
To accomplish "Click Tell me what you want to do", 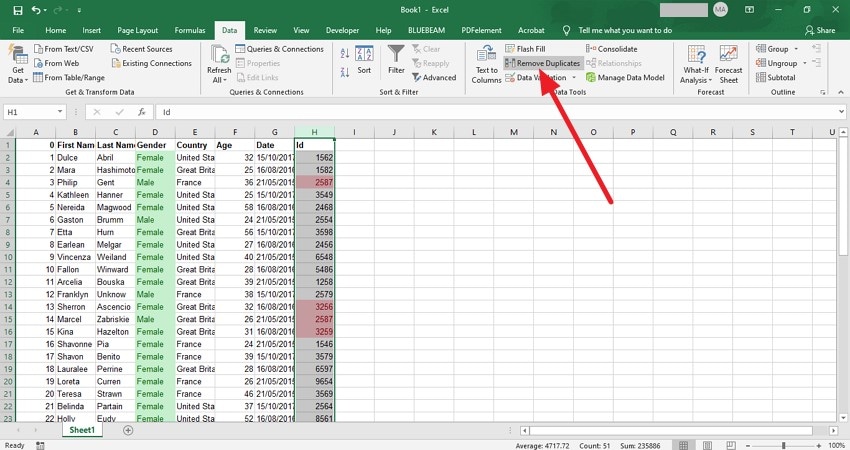I will pyautogui.click(x=625, y=30).
